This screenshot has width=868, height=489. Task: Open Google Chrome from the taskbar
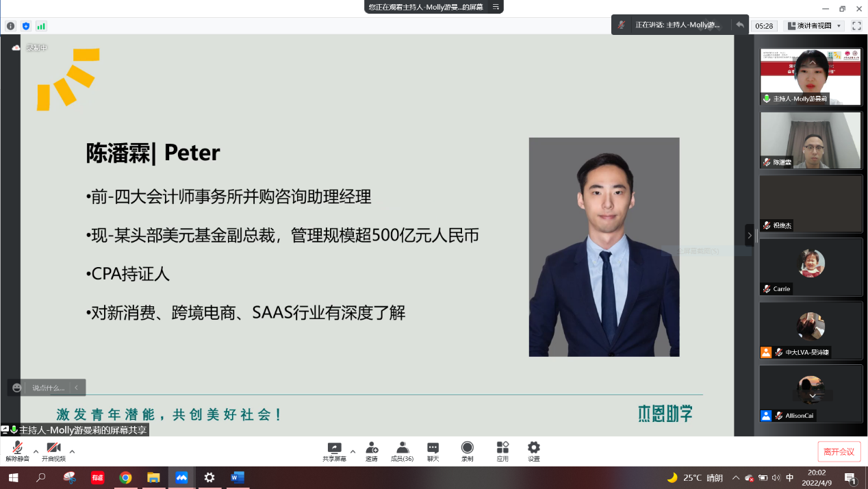click(125, 477)
